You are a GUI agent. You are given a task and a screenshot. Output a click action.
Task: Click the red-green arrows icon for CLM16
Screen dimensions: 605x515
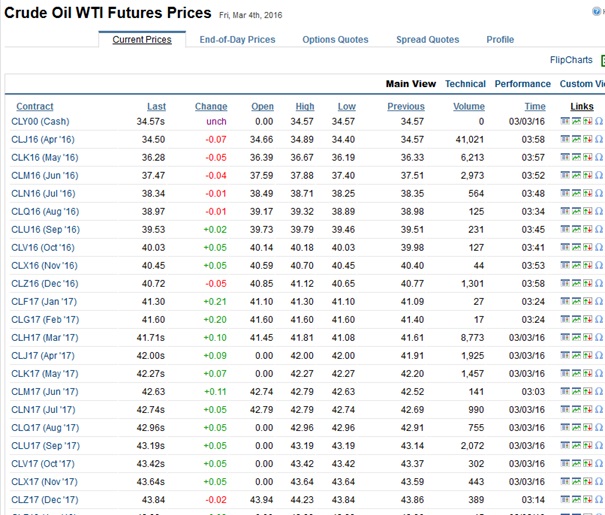[588, 175]
